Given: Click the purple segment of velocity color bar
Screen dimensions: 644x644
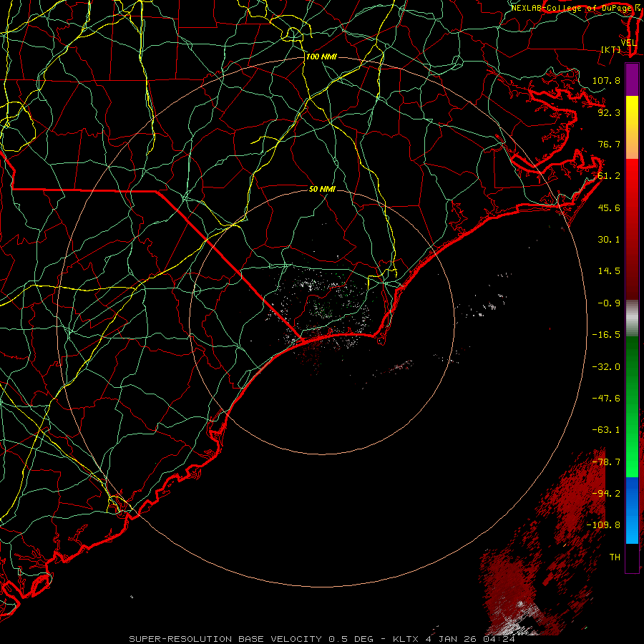Looking at the screenshot, I should click(632, 79).
